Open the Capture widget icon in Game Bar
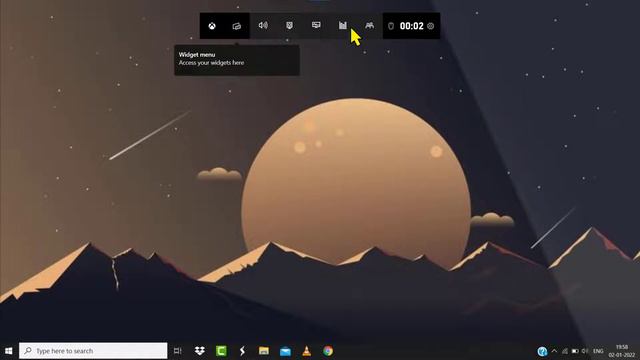640x360 pixels. 289,25
